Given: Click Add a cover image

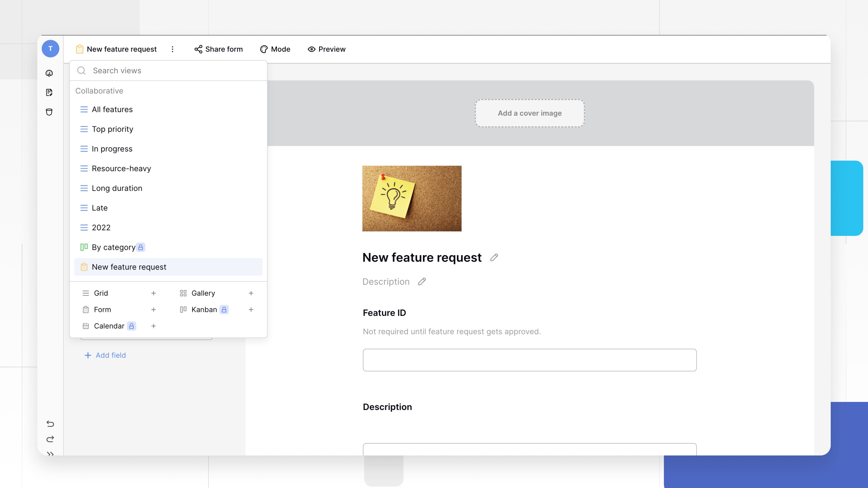Looking at the screenshot, I should pos(529,113).
